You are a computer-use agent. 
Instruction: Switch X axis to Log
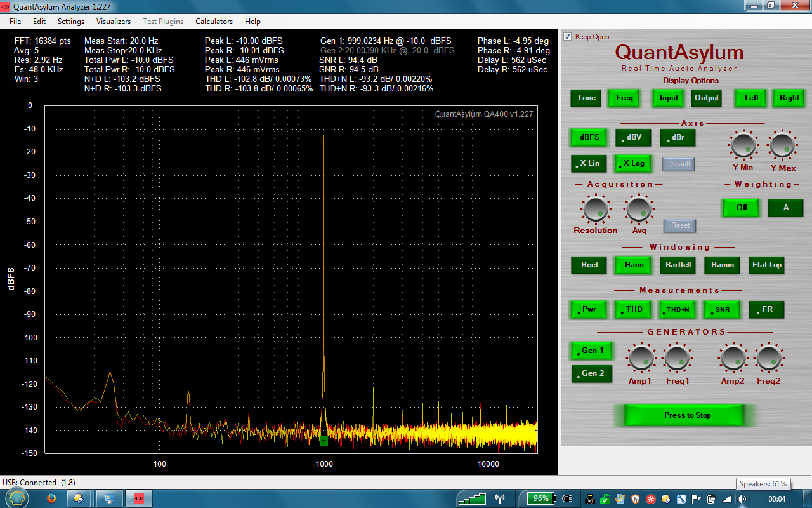[633, 163]
